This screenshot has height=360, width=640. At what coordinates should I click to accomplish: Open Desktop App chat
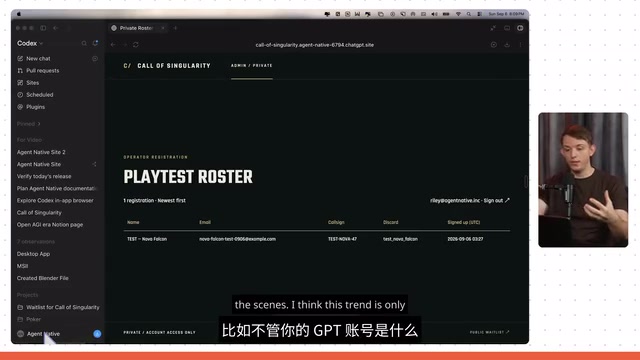point(33,254)
